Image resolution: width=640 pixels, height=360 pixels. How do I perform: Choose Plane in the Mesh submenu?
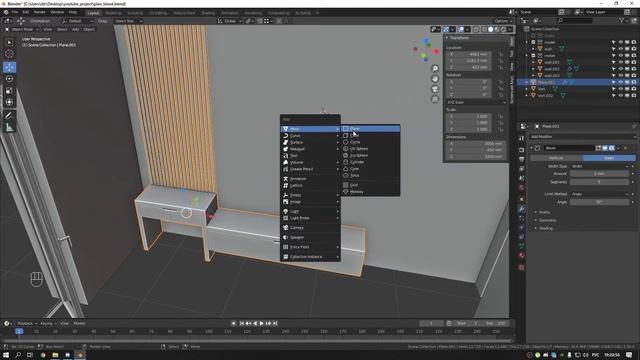(x=370, y=129)
